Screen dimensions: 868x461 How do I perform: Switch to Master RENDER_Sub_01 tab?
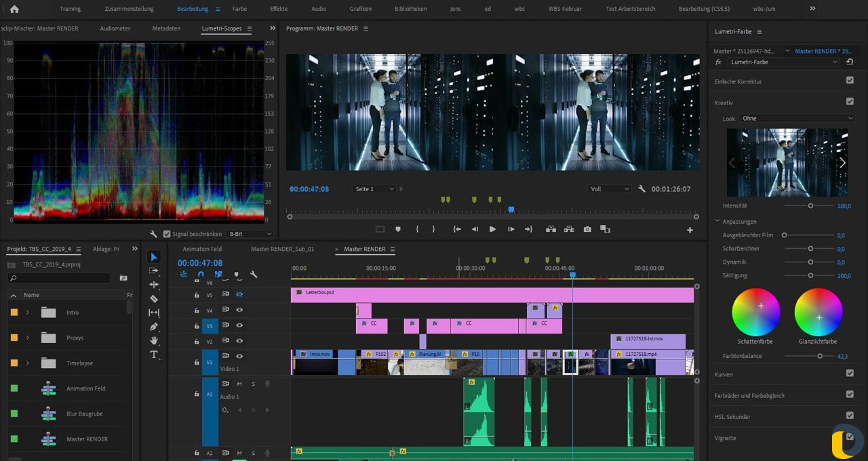click(283, 249)
